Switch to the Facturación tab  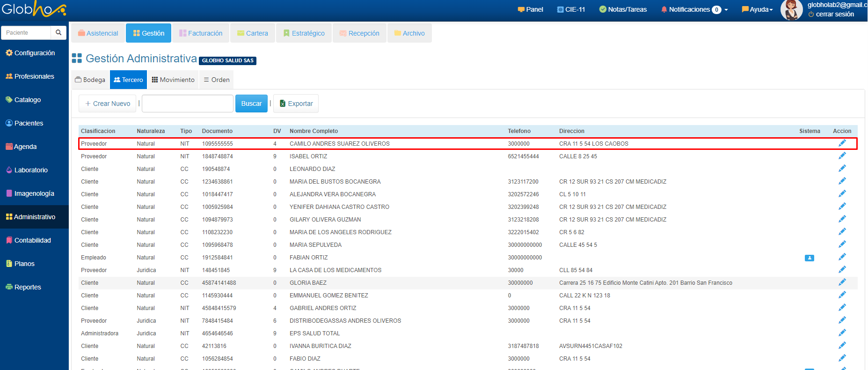[201, 33]
